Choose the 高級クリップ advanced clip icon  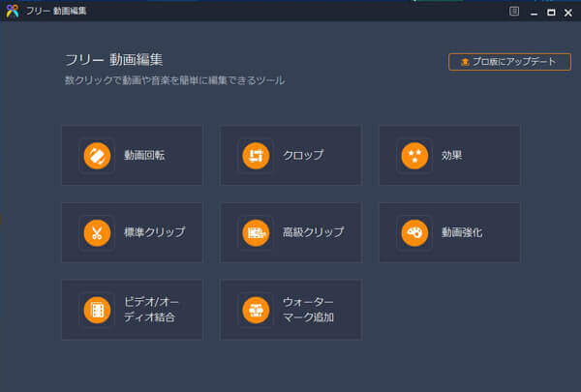click(x=256, y=233)
